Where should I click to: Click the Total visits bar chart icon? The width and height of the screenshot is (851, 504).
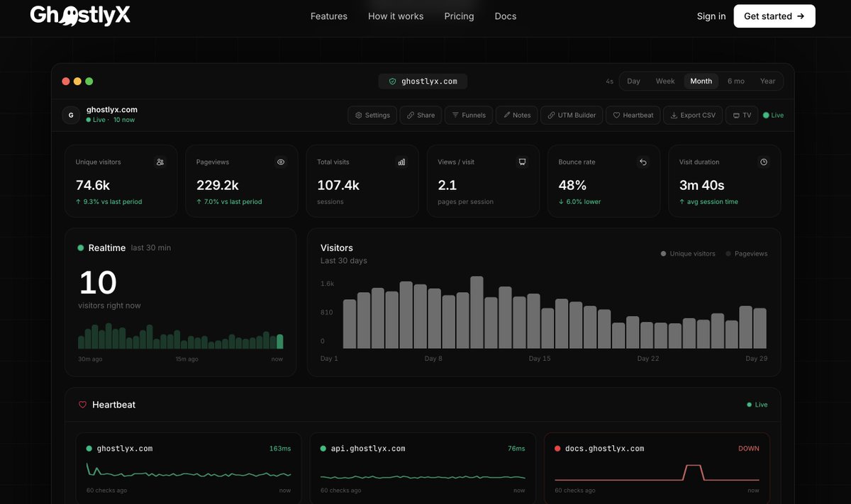pos(401,162)
